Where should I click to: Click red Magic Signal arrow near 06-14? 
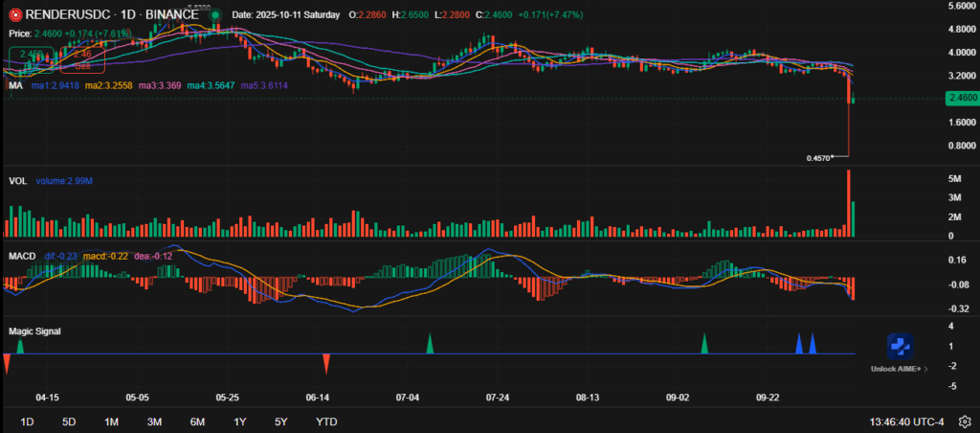coord(326,362)
